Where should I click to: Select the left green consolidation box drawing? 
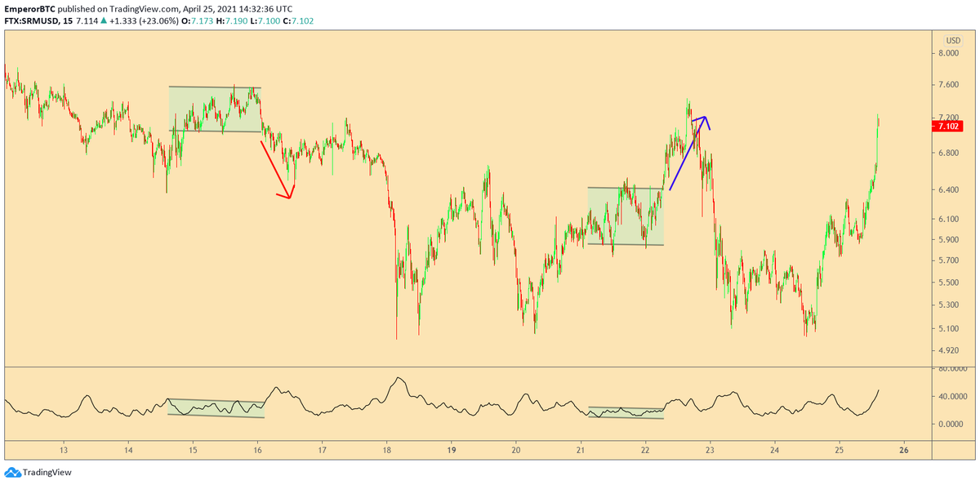tap(214, 110)
